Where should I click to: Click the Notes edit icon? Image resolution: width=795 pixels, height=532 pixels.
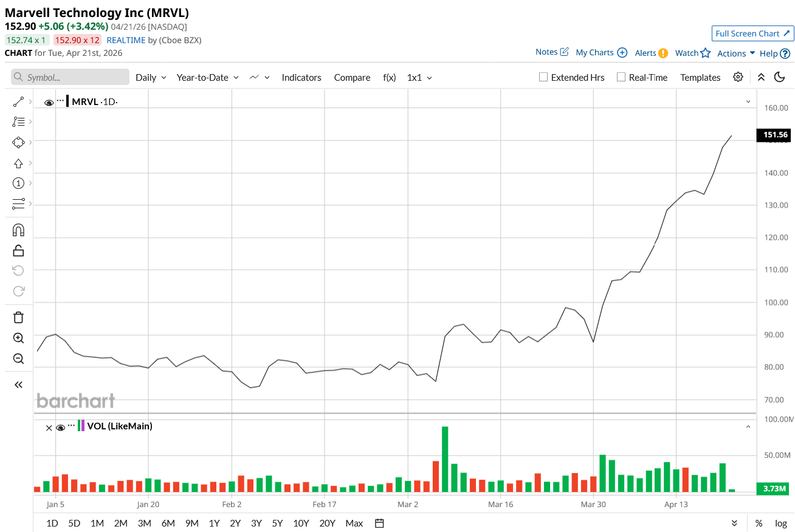point(564,52)
